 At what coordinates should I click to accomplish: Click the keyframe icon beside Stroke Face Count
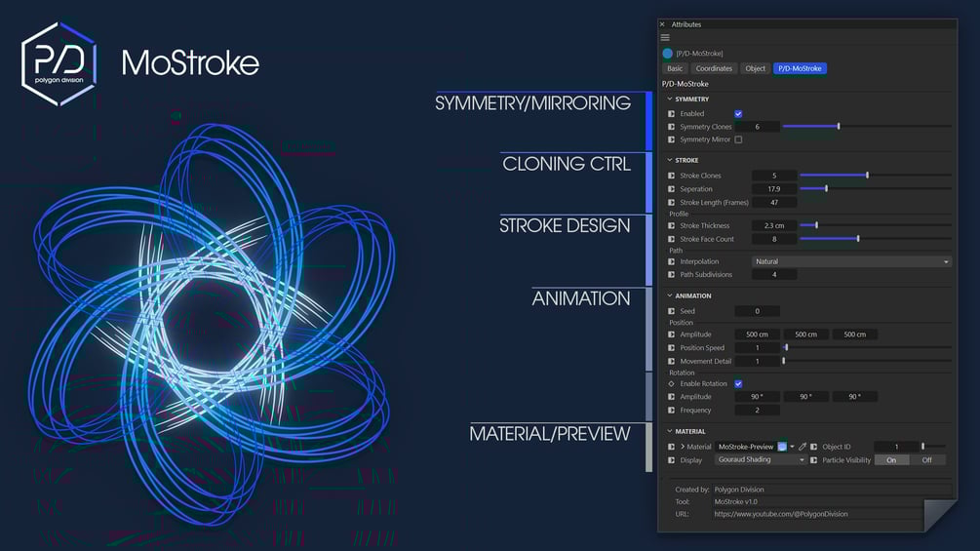click(671, 239)
